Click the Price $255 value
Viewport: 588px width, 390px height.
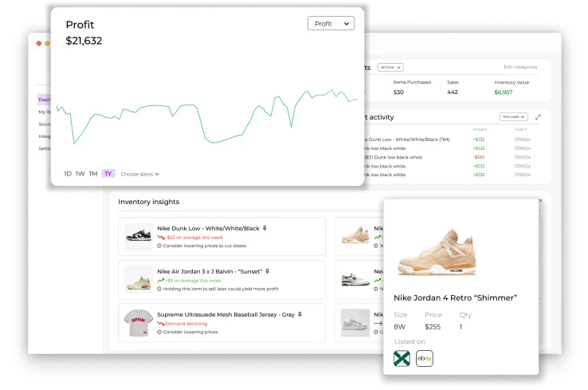433,327
